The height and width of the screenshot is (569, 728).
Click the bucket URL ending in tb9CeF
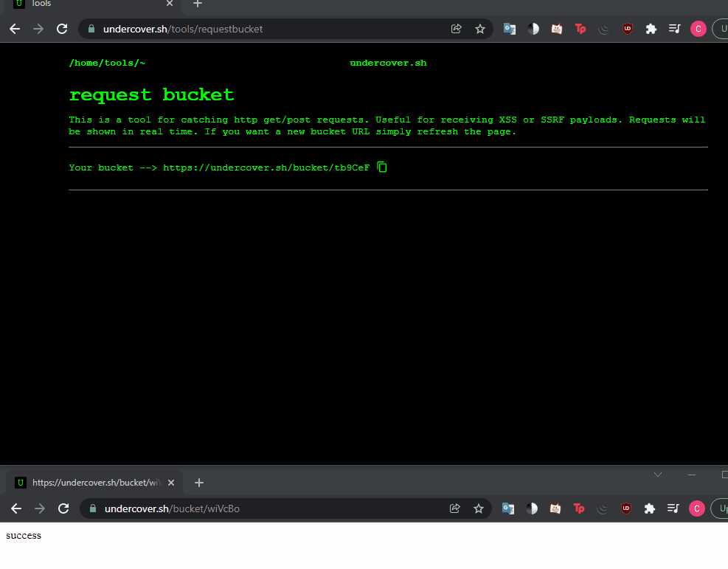click(x=266, y=168)
